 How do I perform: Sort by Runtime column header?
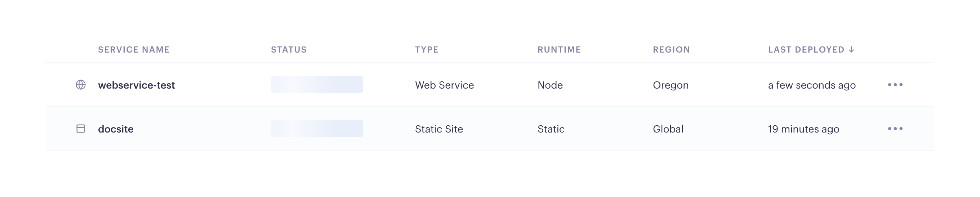pyautogui.click(x=559, y=49)
